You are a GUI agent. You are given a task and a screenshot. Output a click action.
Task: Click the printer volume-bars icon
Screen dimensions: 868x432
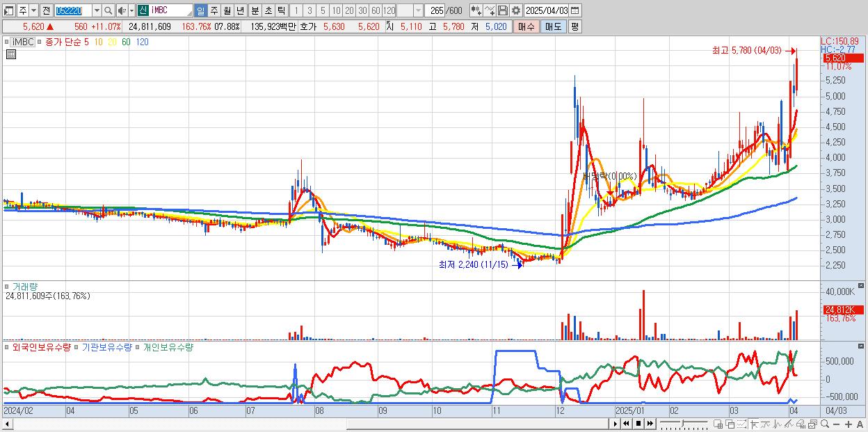coord(801,424)
